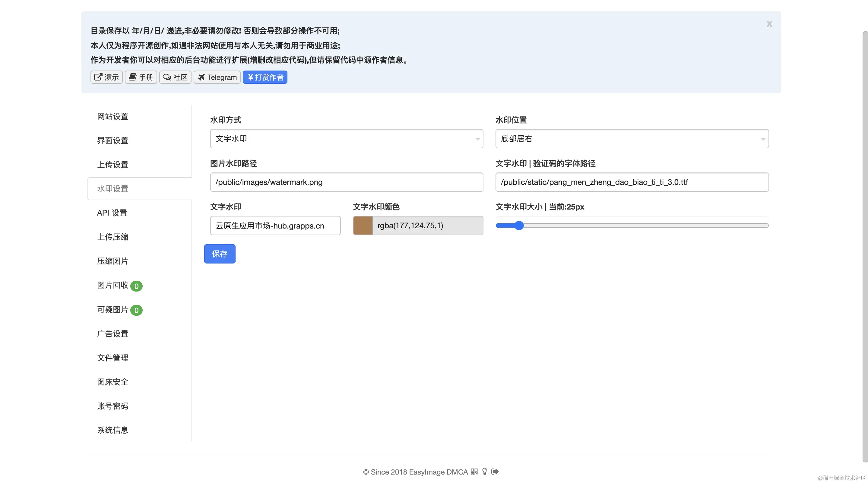Click the QR code icon in footer
This screenshot has height=483, width=868.
coord(474,472)
